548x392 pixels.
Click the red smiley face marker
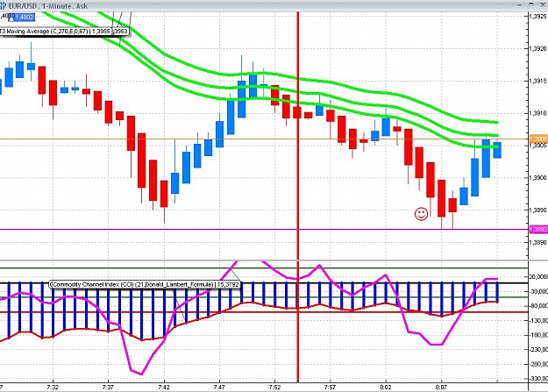(421, 214)
